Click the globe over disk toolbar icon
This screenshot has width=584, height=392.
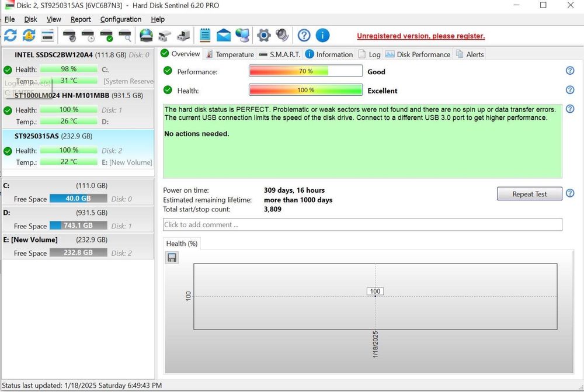point(146,36)
